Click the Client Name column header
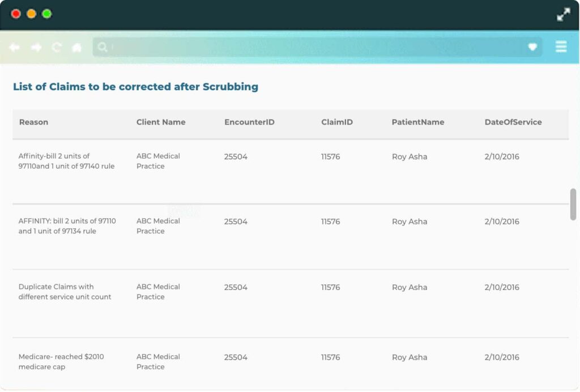Viewport: 580px width, 392px height. [x=161, y=122]
